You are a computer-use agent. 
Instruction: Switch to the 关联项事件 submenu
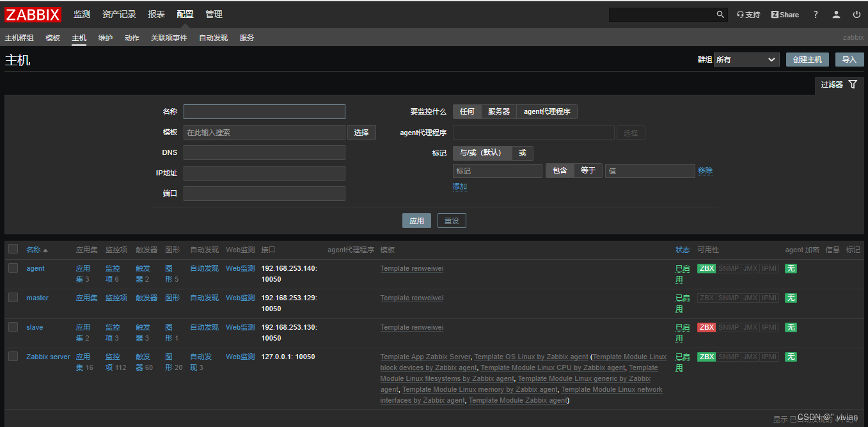tap(169, 38)
